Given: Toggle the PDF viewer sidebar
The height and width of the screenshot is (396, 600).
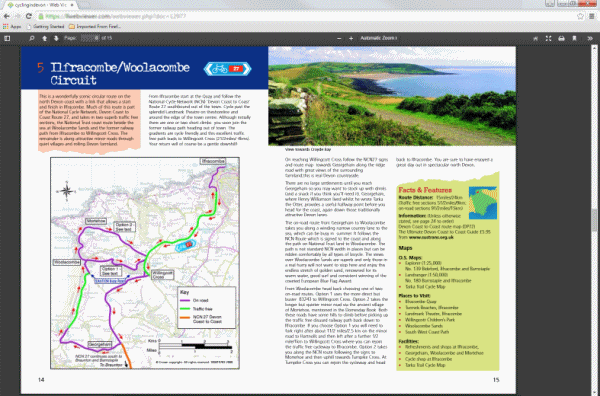Looking at the screenshot, I should pyautogui.click(x=7, y=38).
